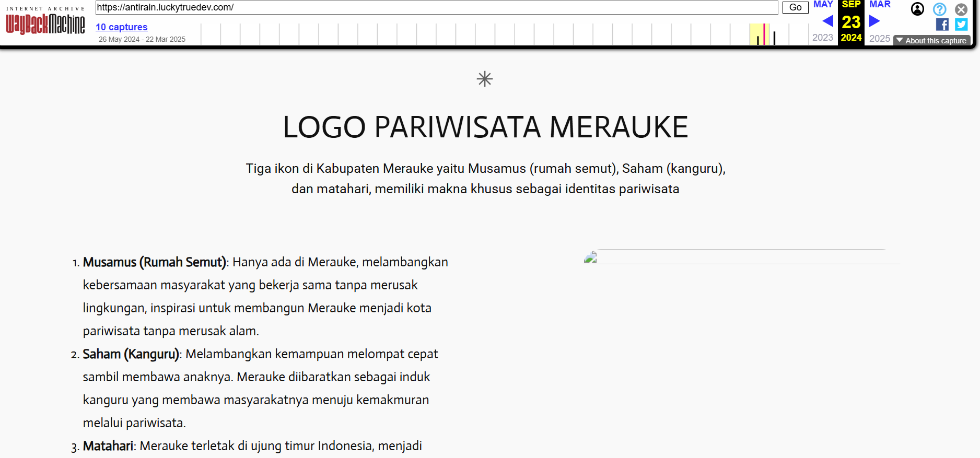Viewport: 980px width, 458px height.
Task: Go to previous capture blue left arrow
Action: (x=827, y=21)
